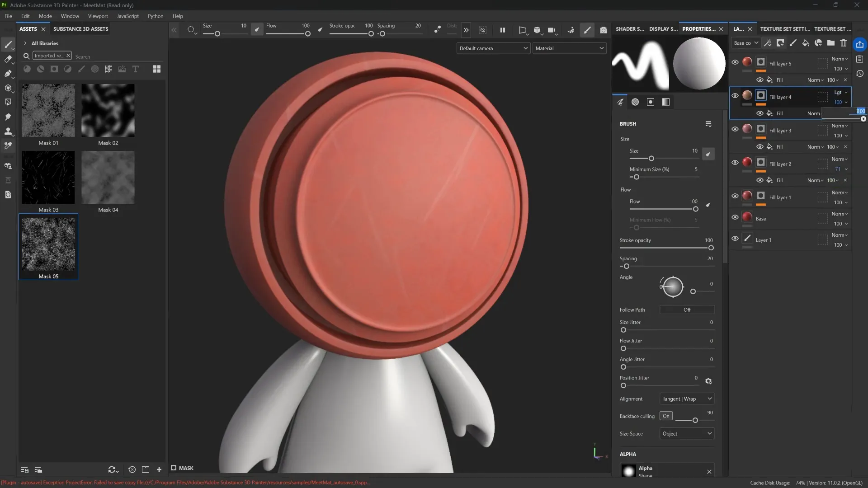Open the Brush presets menu icon
Viewport: 868px width, 488px height.
coord(708,124)
